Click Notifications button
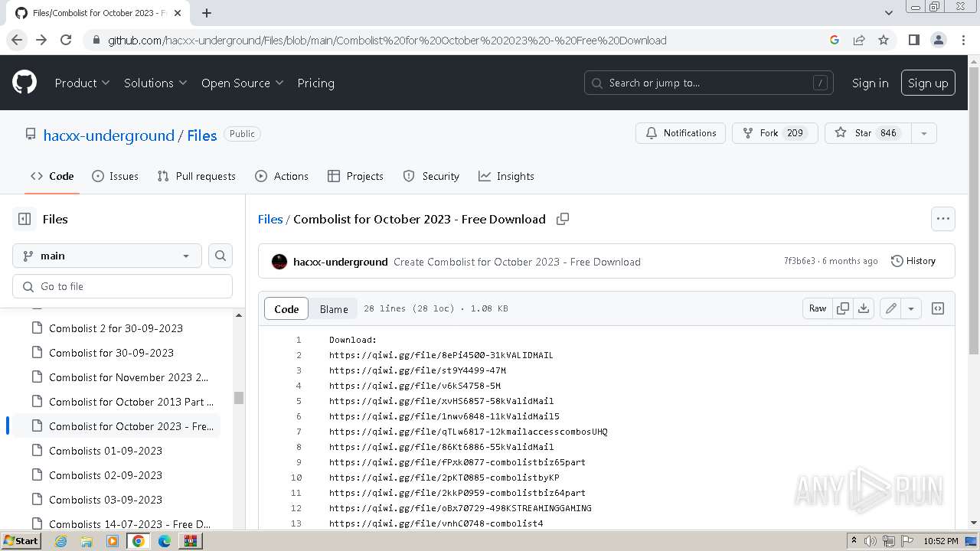The width and height of the screenshot is (980, 551). click(x=681, y=133)
